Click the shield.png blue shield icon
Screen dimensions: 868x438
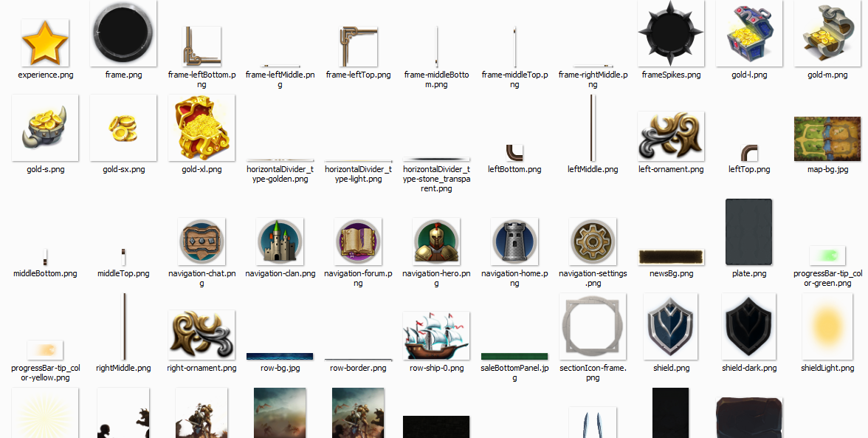tap(671, 326)
